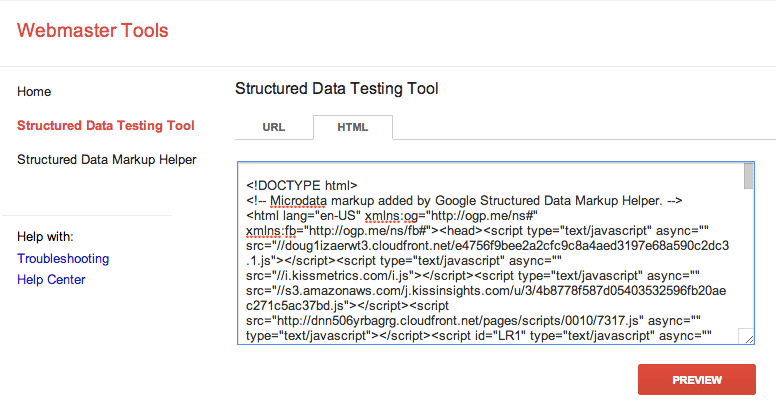Viewport: 776px width, 417px height.
Task: Grab the textarea resize handle corner
Action: (747, 337)
